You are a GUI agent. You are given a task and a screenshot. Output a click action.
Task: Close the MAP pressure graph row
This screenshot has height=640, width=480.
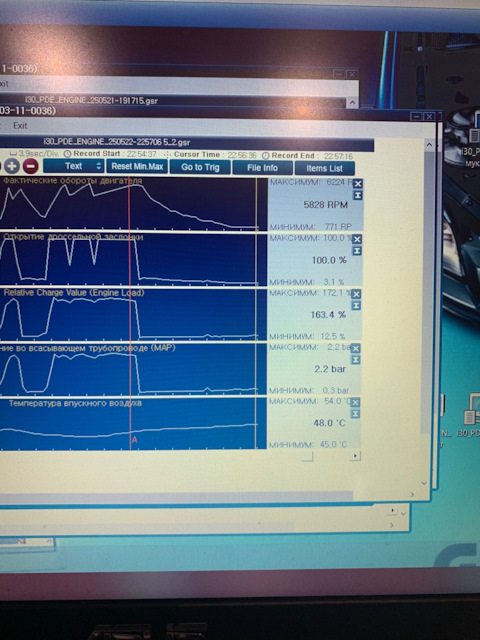pyautogui.click(x=356, y=348)
